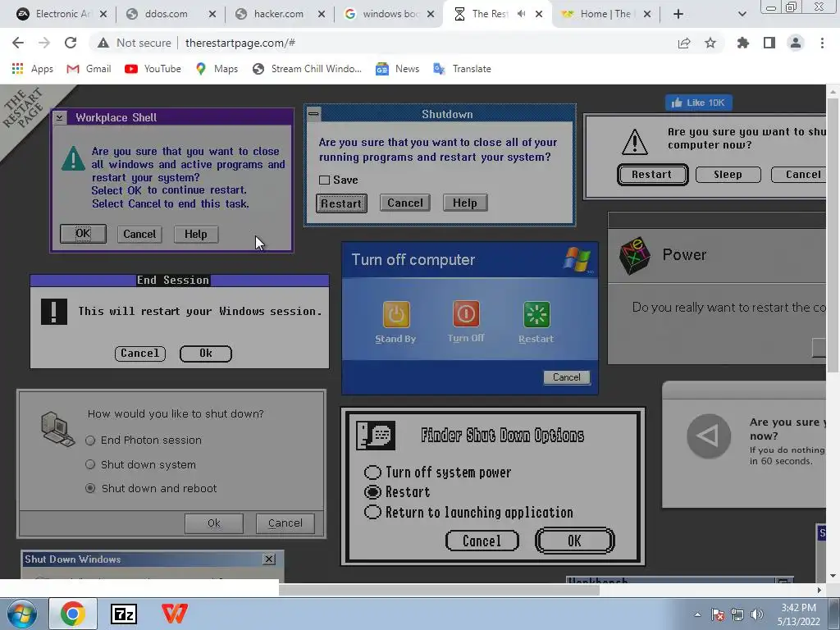Show hidden tray icons arrow
The height and width of the screenshot is (630, 840).
[697, 614]
